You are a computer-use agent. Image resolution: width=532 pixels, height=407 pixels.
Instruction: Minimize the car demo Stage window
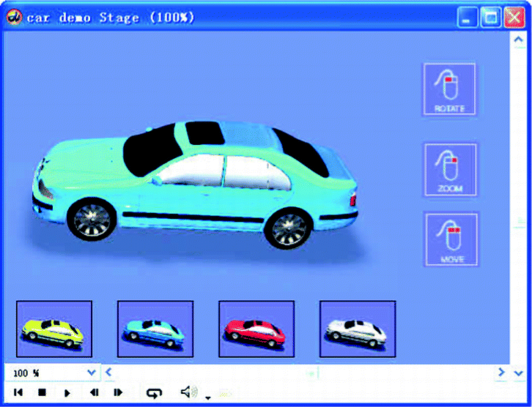[x=467, y=17]
